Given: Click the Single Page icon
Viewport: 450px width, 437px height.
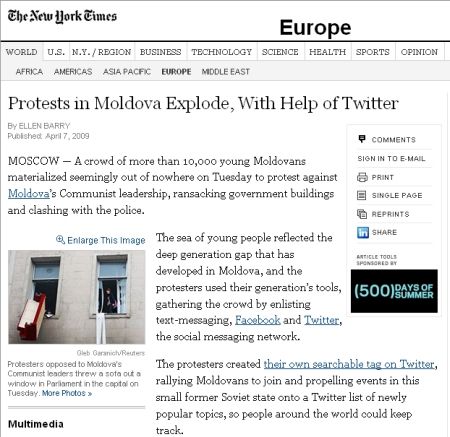Looking at the screenshot, I should [362, 195].
